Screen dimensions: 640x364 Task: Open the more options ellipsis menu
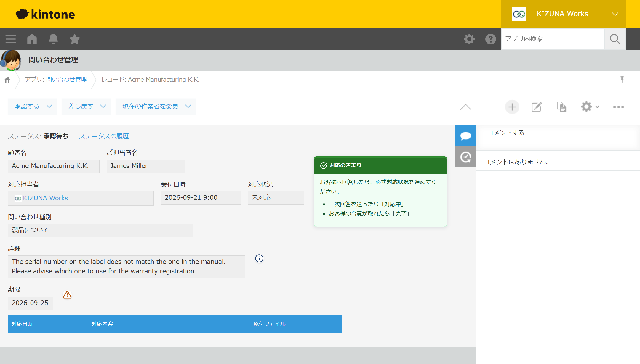pyautogui.click(x=619, y=107)
